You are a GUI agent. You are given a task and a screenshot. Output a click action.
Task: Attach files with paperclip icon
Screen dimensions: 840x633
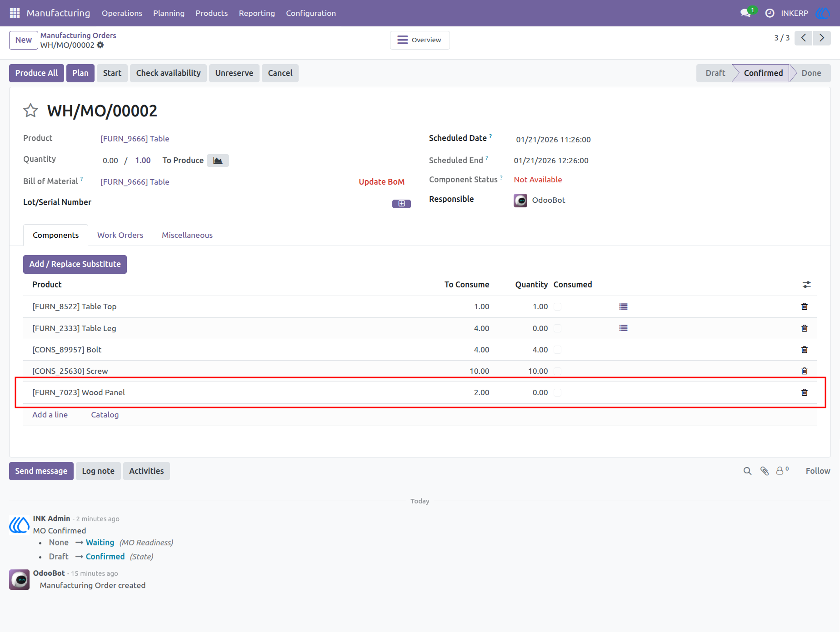click(765, 471)
